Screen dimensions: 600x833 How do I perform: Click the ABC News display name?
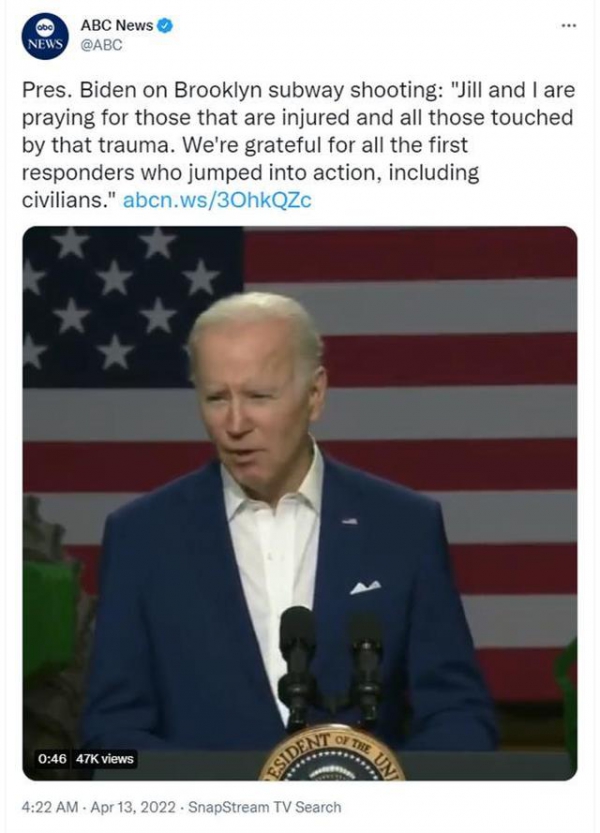tap(116, 26)
